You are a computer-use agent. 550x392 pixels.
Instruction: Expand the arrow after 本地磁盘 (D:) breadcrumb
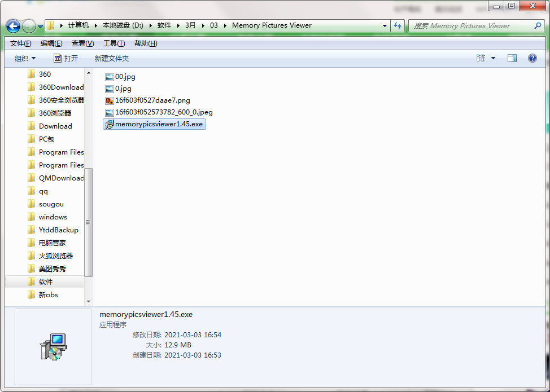(151, 25)
